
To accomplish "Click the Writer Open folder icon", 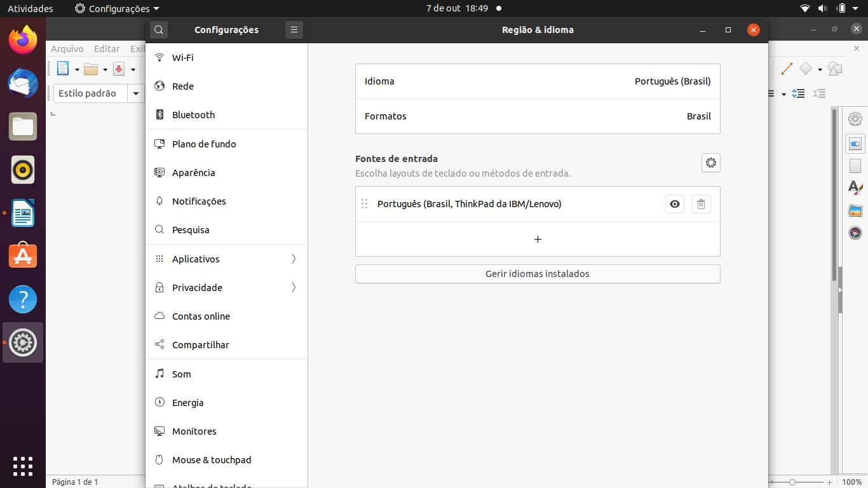I will tap(92, 69).
